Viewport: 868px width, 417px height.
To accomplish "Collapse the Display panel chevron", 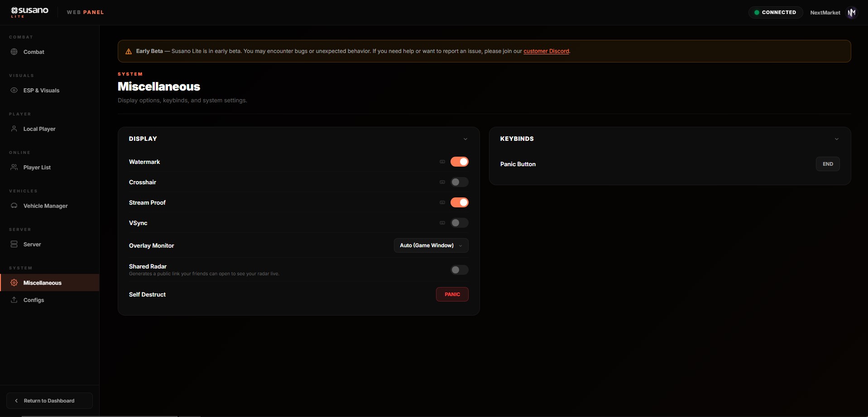I will point(465,139).
